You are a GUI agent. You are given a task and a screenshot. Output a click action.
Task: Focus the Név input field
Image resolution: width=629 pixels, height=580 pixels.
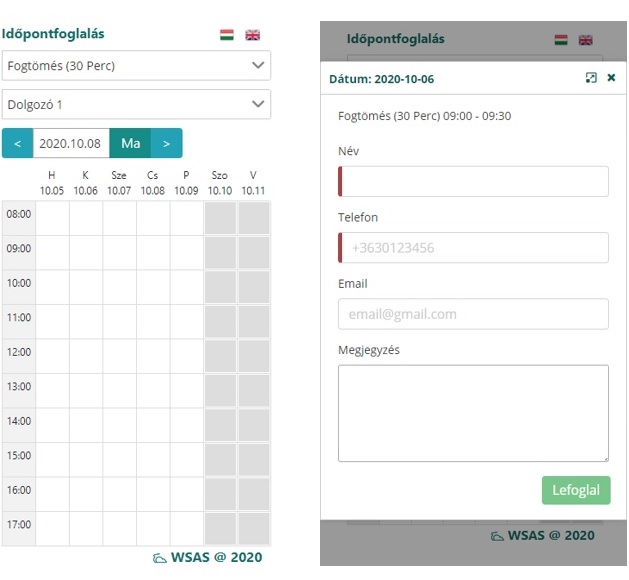coord(473,181)
